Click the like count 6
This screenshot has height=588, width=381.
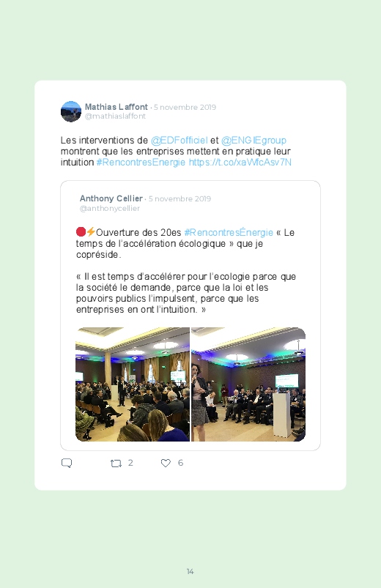[x=180, y=463]
